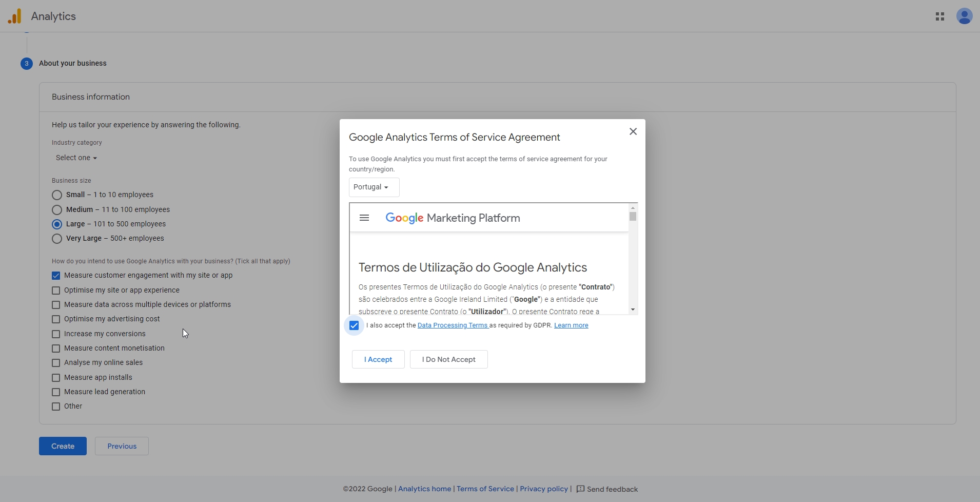This screenshot has height=502, width=980.
Task: Click the Send feedback icon in the footer
Action: [x=580, y=489]
